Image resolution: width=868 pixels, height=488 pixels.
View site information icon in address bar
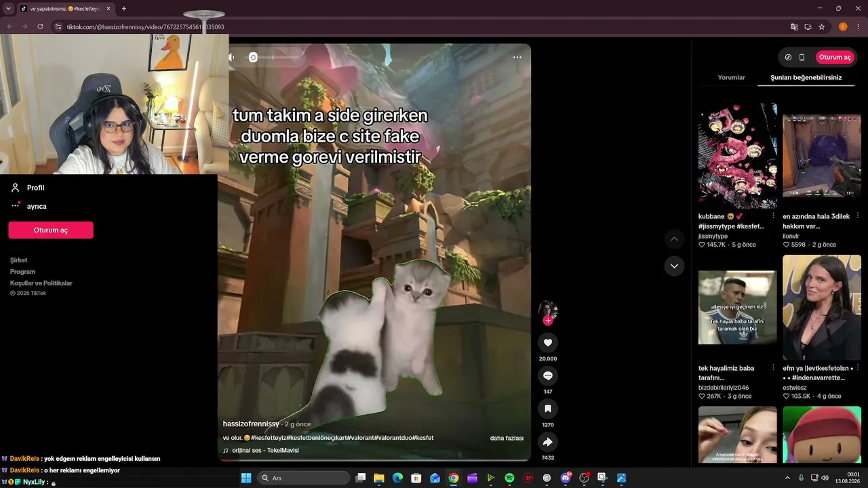[58, 27]
